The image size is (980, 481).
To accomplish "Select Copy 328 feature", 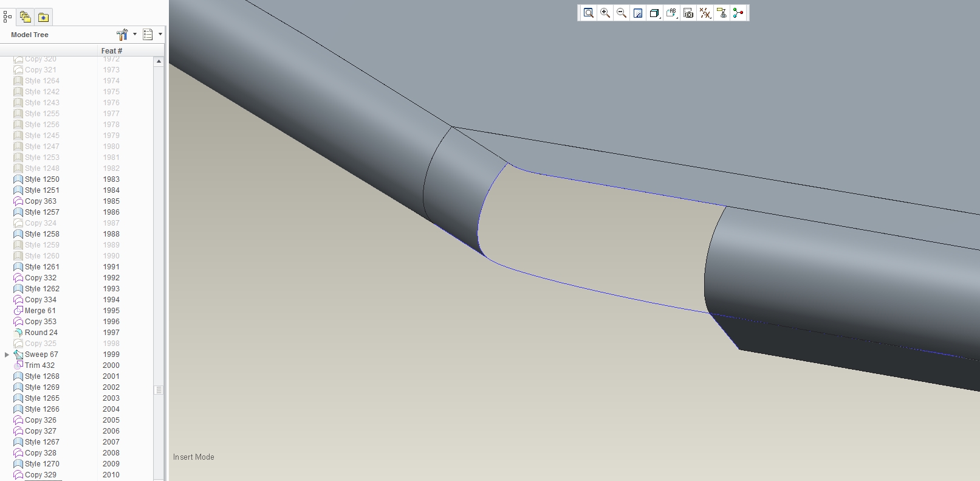I will tap(35, 453).
